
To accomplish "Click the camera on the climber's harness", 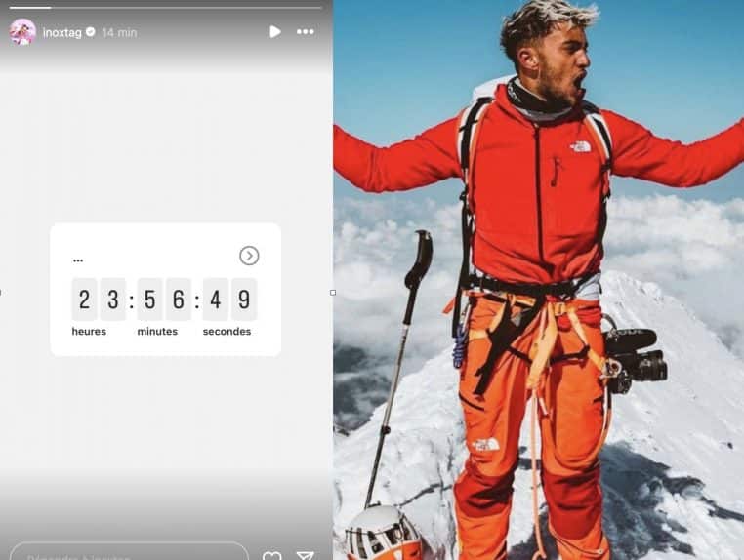I will 637,357.
